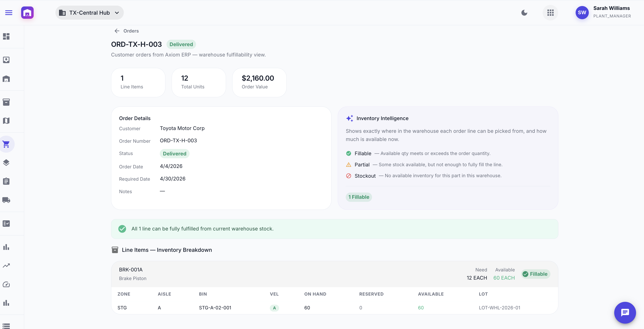Open the hamburger navigation menu
Viewport: 644px width, 329px height.
tap(9, 13)
